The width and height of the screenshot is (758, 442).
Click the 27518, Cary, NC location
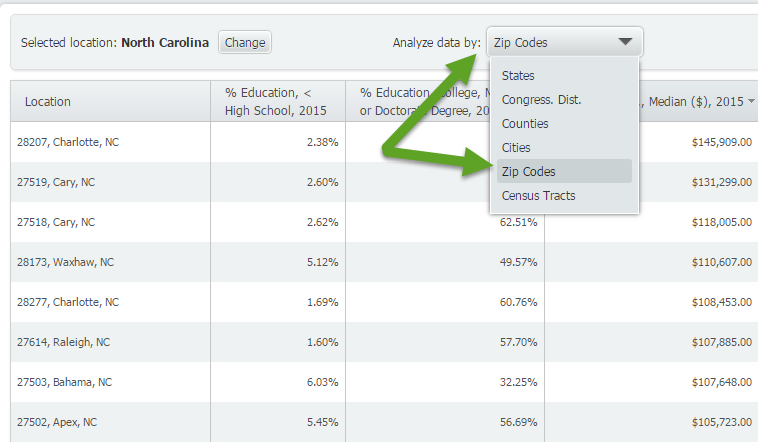(56, 222)
